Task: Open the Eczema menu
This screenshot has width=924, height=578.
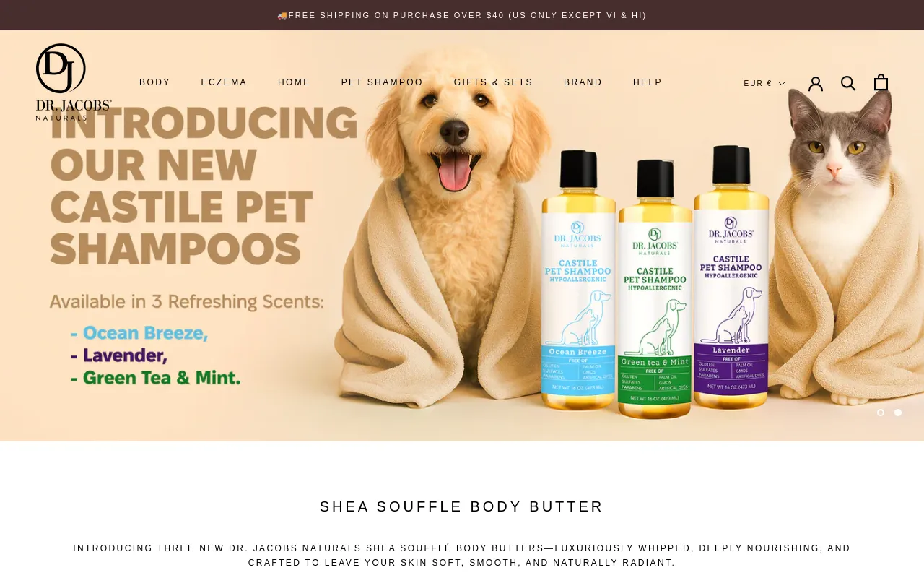Action: (x=224, y=82)
